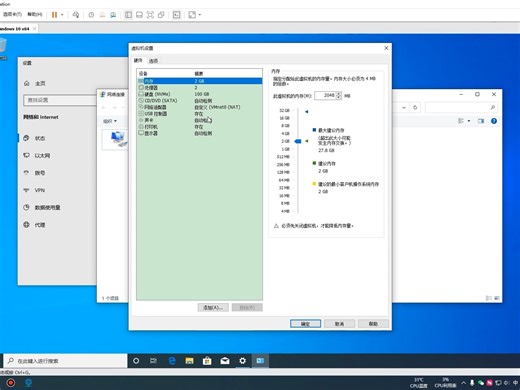The width and height of the screenshot is (520, 390).
Task: Open Microsoft Store from guest taskbar
Action: 207,361
